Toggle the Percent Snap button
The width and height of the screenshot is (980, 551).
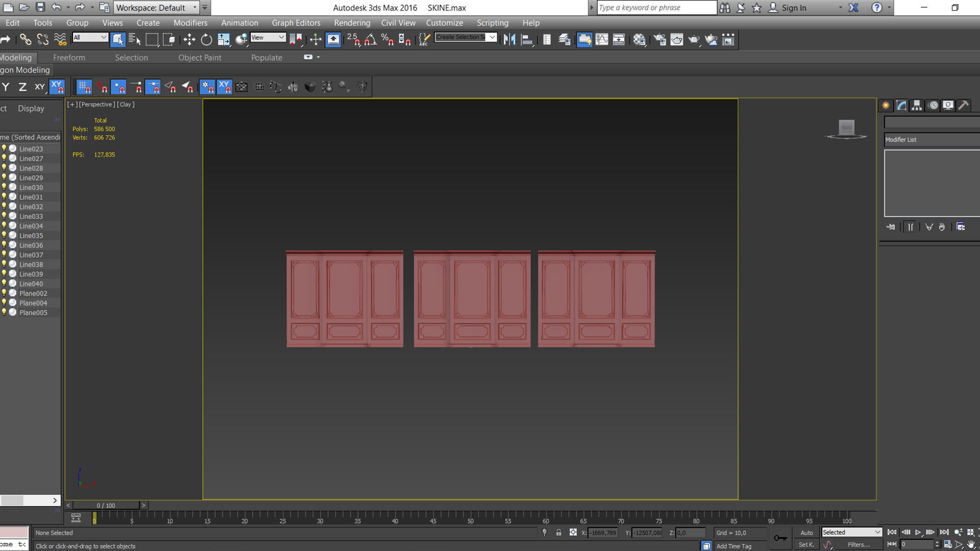coord(387,39)
